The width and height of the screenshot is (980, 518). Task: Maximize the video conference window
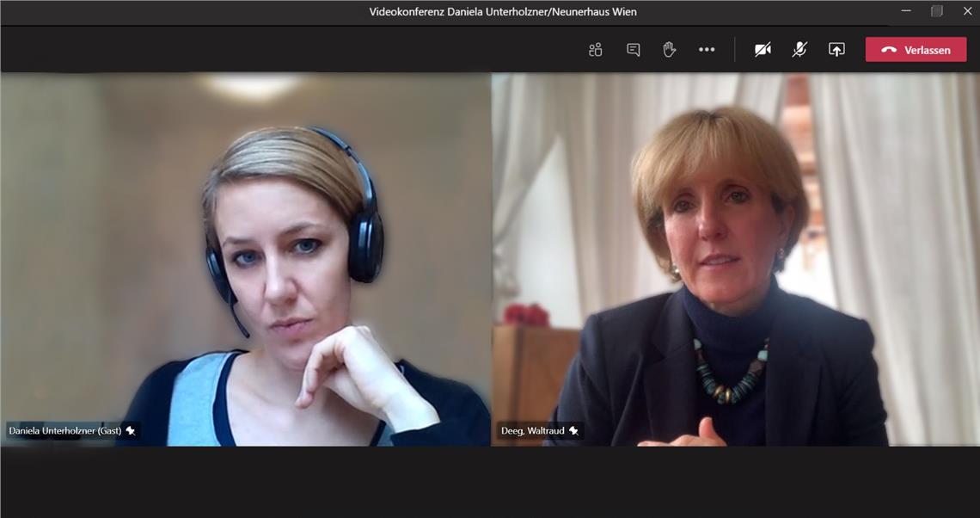tap(937, 11)
